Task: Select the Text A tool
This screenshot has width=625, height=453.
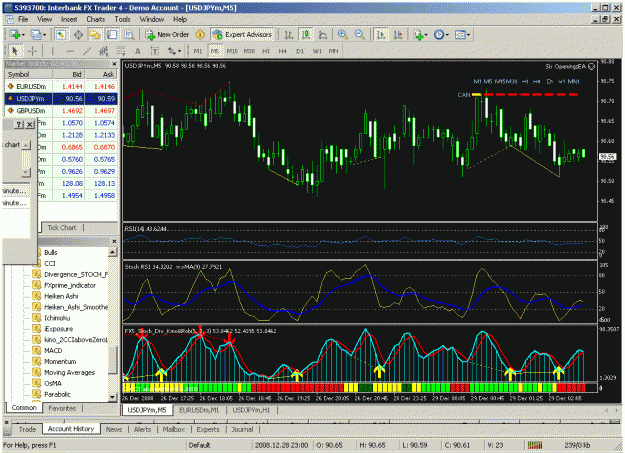Action: click(x=138, y=51)
